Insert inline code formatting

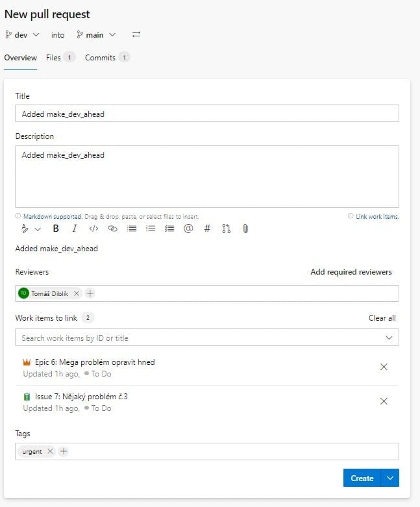click(x=93, y=229)
